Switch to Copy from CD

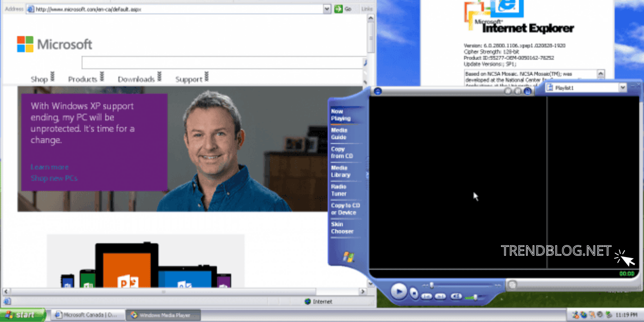pyautogui.click(x=342, y=153)
